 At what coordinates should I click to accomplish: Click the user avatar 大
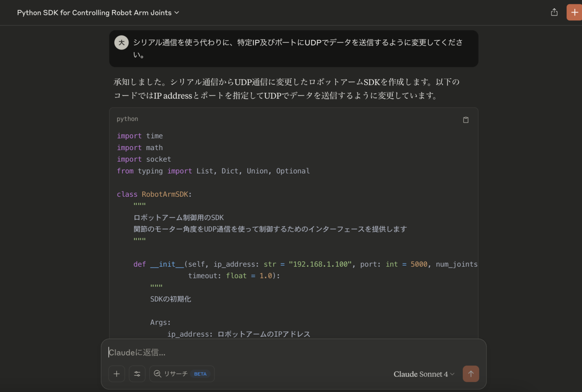[x=121, y=43]
